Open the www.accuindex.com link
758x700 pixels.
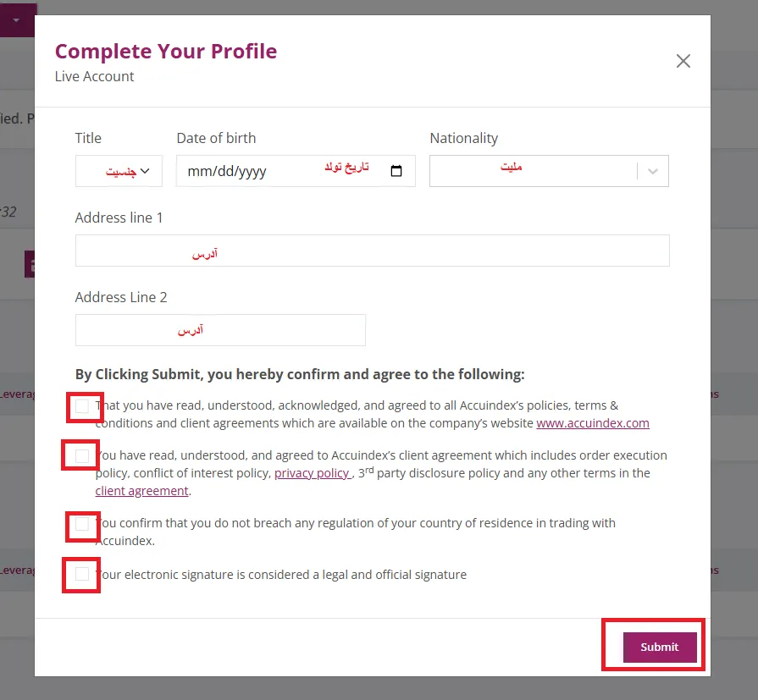point(593,423)
